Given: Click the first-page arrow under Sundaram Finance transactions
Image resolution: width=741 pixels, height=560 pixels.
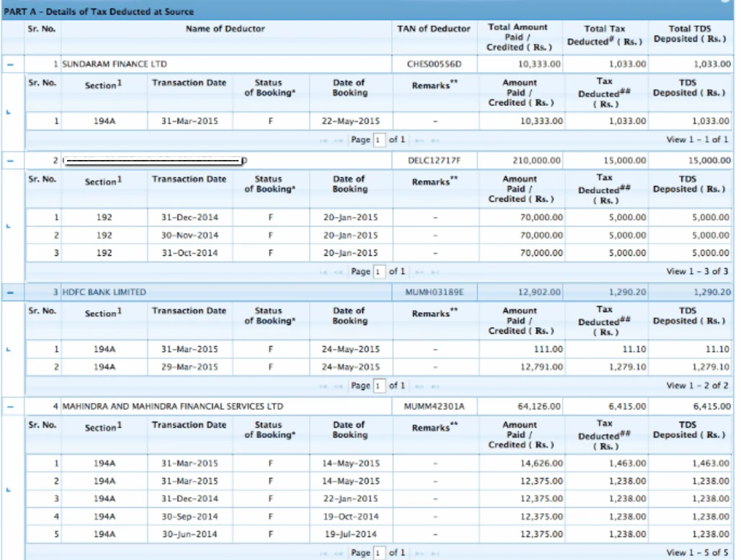Looking at the screenshot, I should (324, 140).
